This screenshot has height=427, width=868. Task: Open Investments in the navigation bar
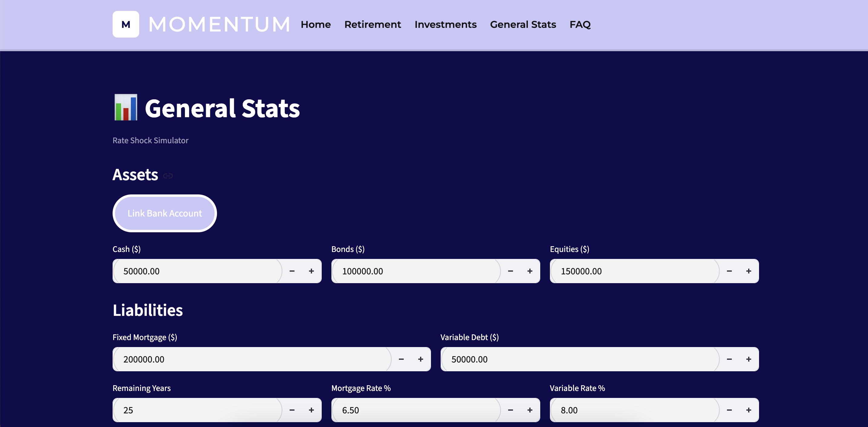click(x=446, y=24)
